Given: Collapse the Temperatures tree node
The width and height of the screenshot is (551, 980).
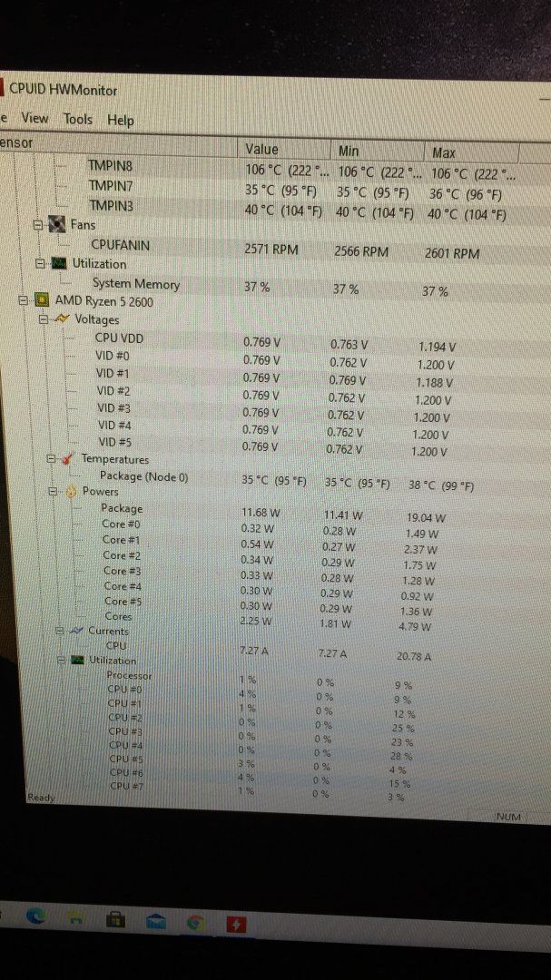Looking at the screenshot, I should [x=52, y=459].
